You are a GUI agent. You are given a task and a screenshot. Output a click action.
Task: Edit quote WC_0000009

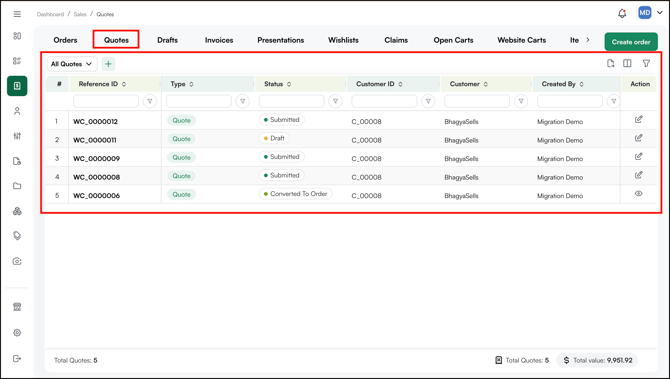pos(638,156)
